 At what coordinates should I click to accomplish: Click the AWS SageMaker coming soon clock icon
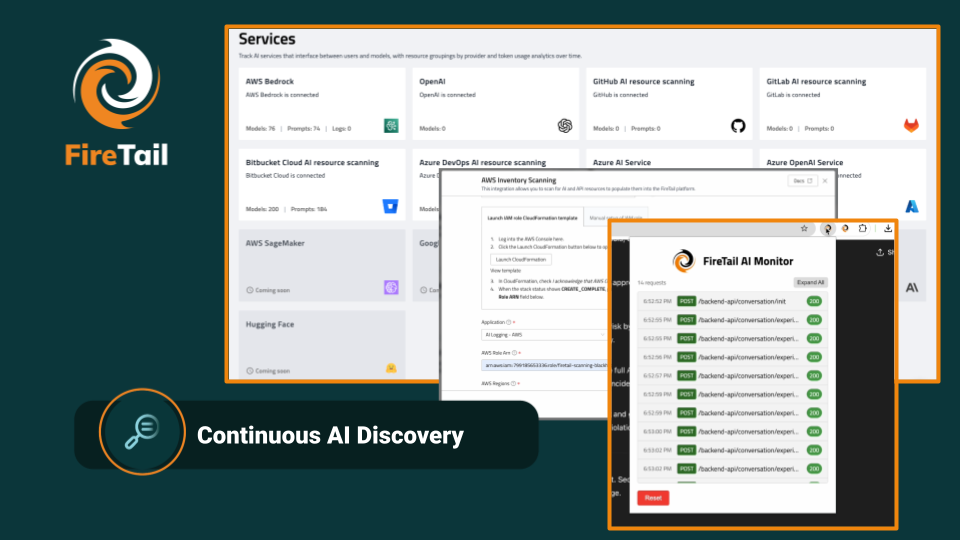(250, 290)
